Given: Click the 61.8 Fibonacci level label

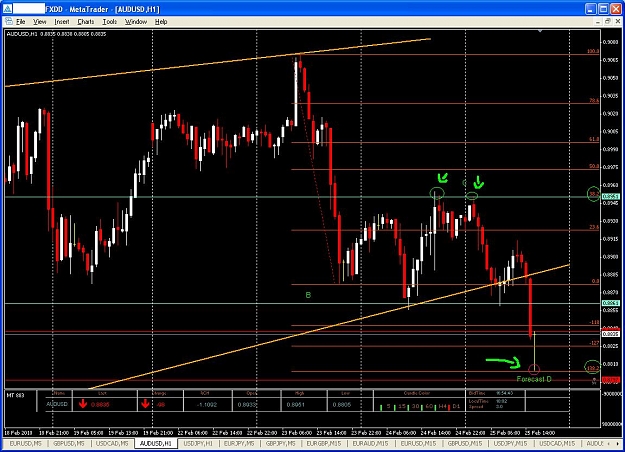Looking at the screenshot, I should (x=594, y=139).
